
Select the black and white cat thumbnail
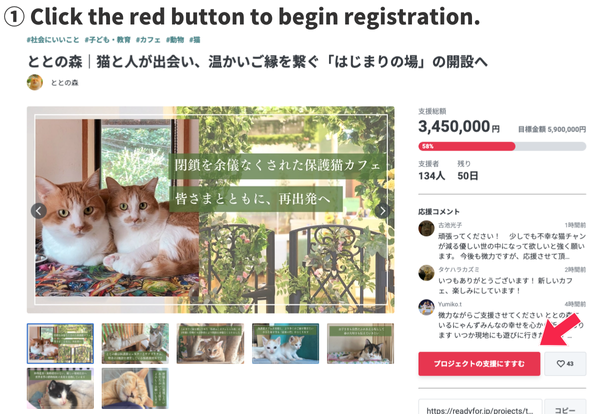click(60, 388)
